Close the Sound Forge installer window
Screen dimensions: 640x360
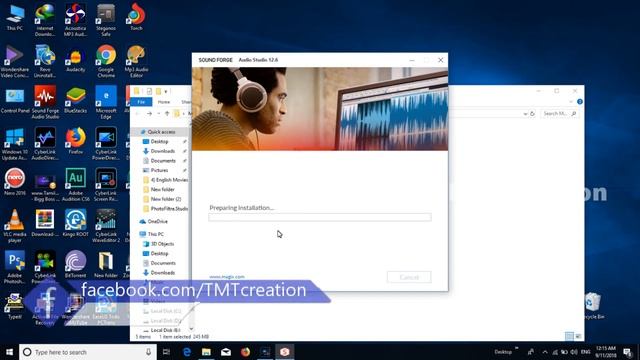(x=441, y=60)
